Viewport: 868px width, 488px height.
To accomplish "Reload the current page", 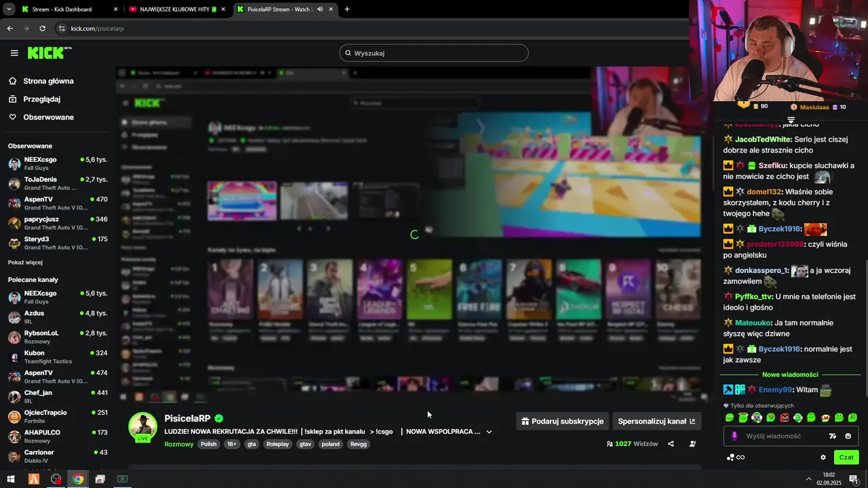I will pyautogui.click(x=42, y=28).
